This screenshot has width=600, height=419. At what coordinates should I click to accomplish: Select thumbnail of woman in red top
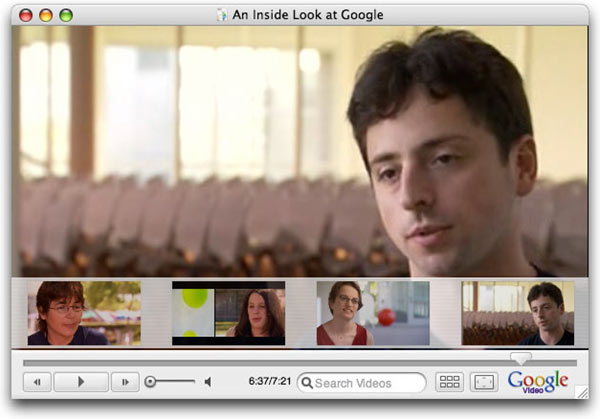click(x=373, y=313)
